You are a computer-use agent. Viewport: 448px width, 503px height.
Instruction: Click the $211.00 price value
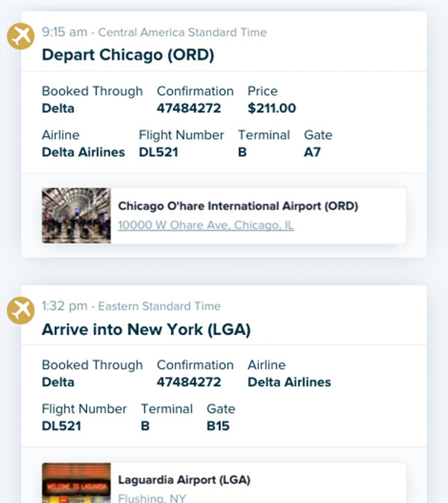(272, 108)
